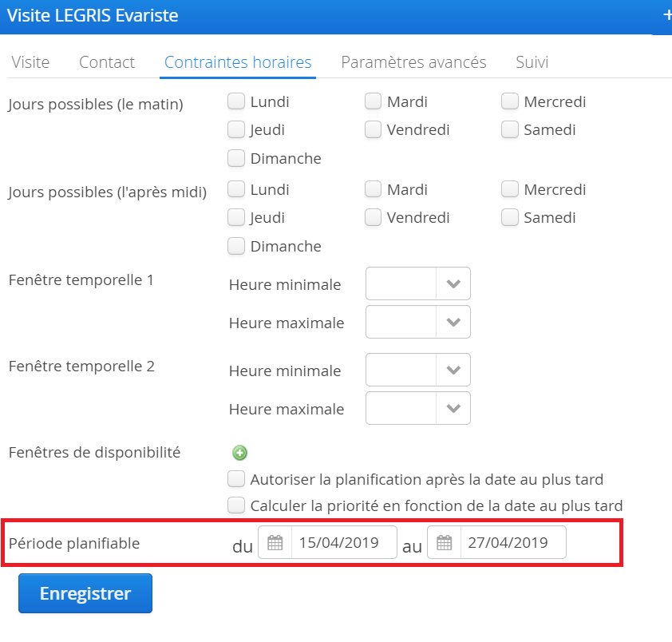This screenshot has height=642, width=672.
Task: Click the plus icon in the title bar
Action: click(667, 15)
